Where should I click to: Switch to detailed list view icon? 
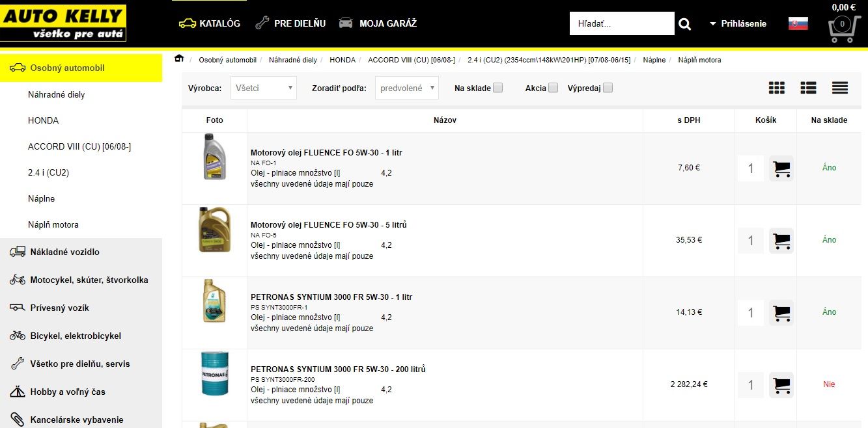point(808,88)
